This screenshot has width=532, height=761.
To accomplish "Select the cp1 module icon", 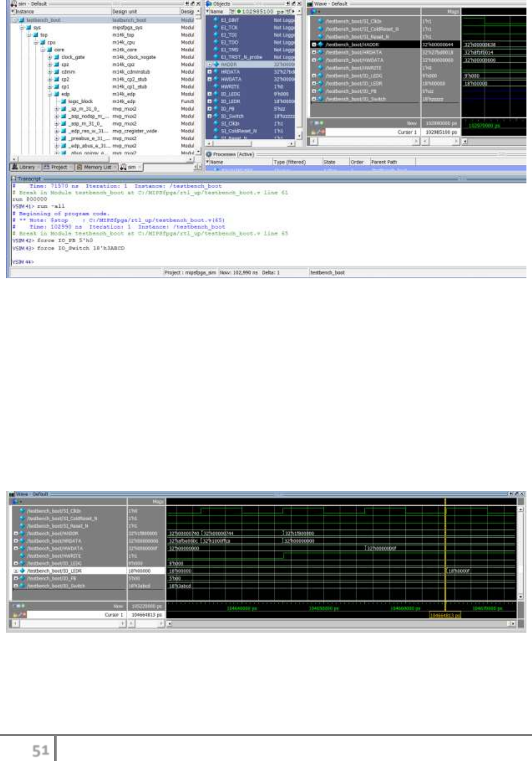I will [57, 87].
